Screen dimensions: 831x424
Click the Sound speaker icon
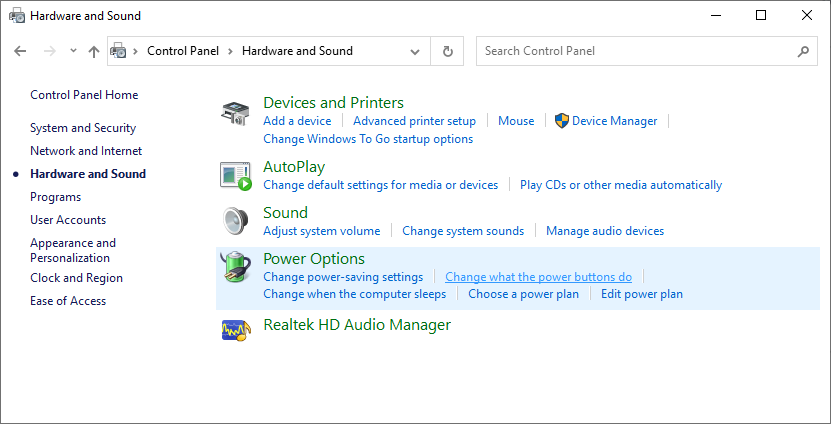point(235,221)
